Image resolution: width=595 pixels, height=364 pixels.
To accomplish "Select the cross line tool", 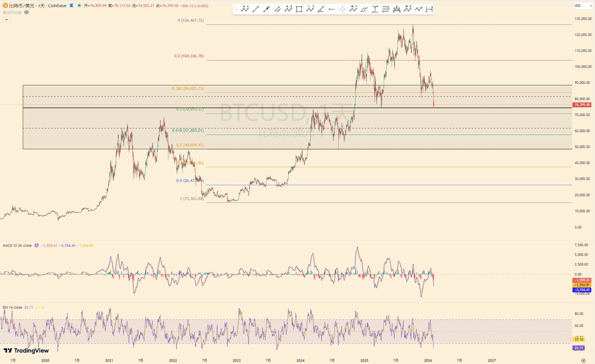I will click(x=342, y=9).
